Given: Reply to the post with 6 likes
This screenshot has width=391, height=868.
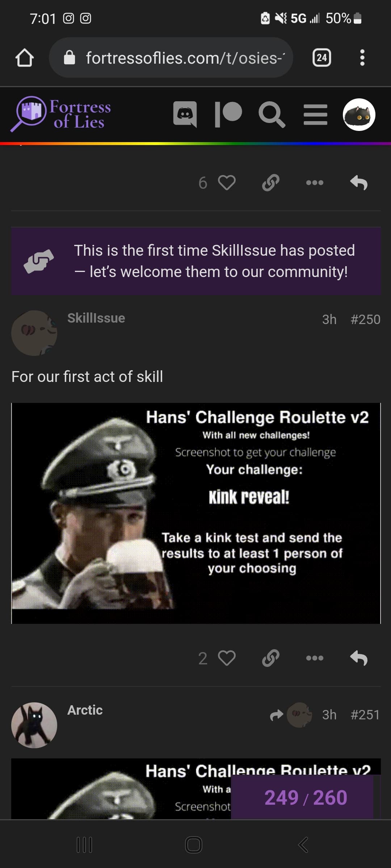Looking at the screenshot, I should click(x=359, y=183).
